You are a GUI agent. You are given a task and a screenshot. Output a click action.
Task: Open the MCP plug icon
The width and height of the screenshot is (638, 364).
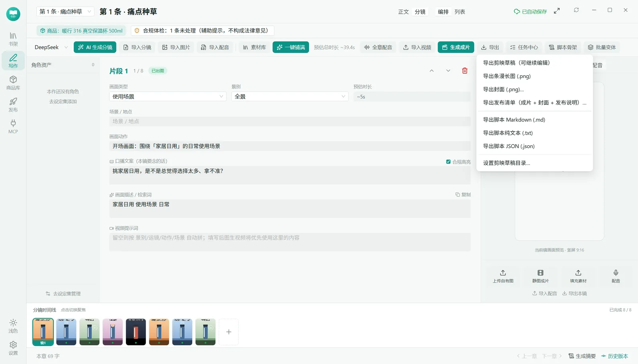[x=13, y=127]
